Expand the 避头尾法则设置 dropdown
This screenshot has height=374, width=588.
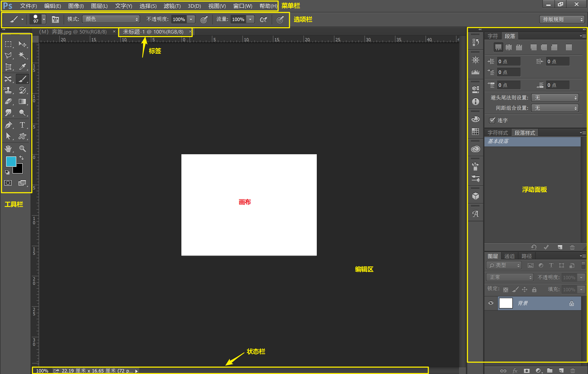[555, 98]
